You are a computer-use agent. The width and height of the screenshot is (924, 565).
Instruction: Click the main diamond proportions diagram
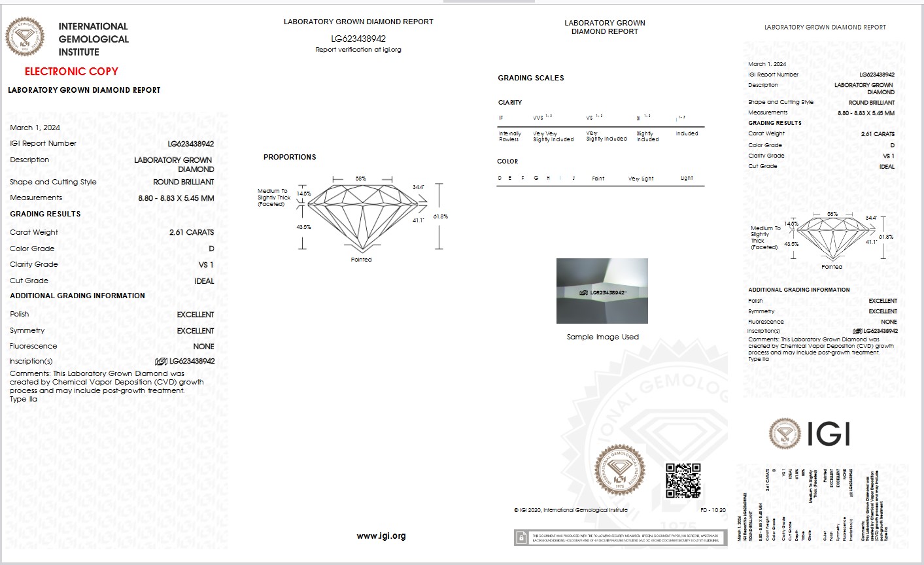point(362,216)
